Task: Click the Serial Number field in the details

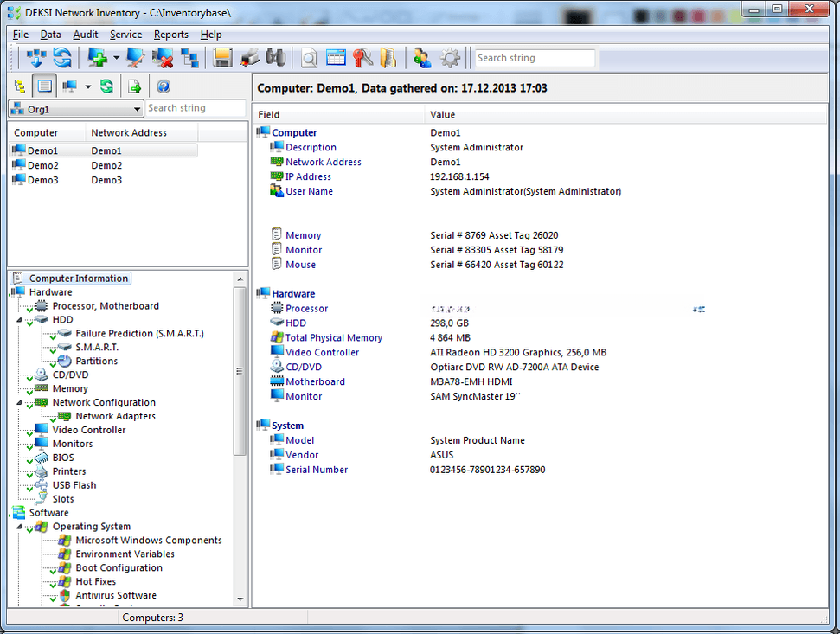Action: [316, 470]
